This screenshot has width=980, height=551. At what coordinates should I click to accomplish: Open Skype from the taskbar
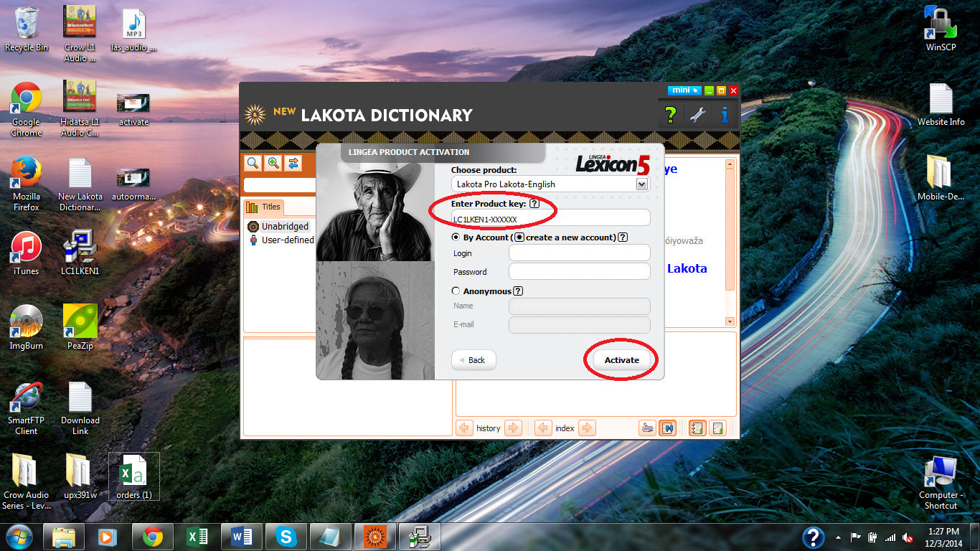286,537
